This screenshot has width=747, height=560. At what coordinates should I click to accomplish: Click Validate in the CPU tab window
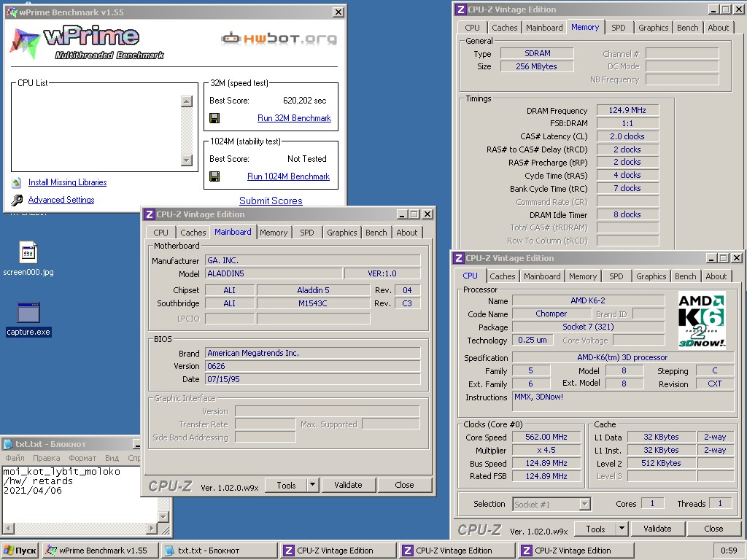(x=657, y=529)
